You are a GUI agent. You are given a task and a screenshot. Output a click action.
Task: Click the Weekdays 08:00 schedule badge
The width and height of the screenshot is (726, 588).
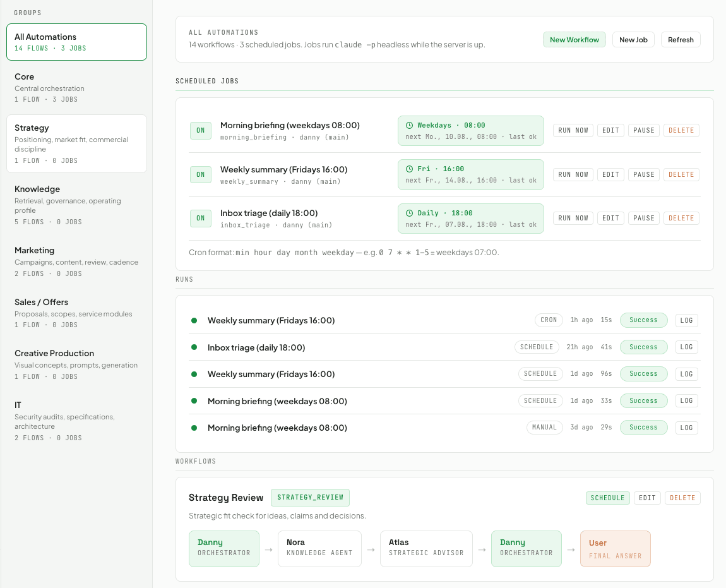[471, 131]
